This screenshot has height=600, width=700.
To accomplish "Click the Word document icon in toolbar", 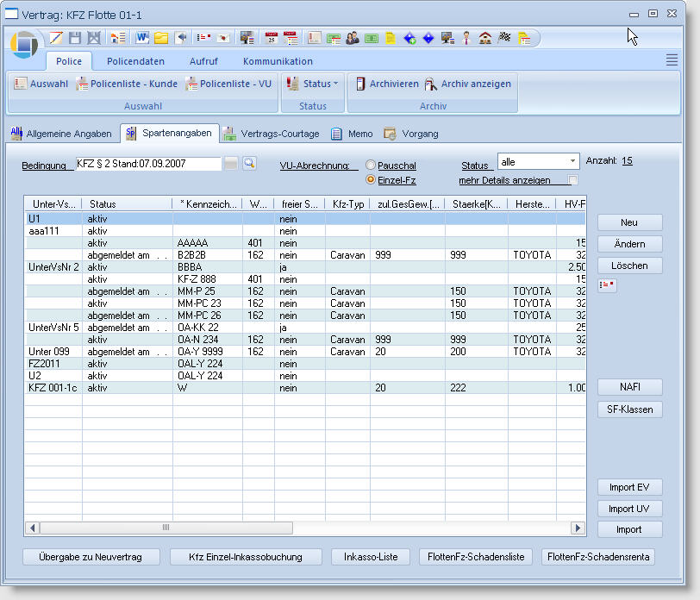I will [x=142, y=38].
